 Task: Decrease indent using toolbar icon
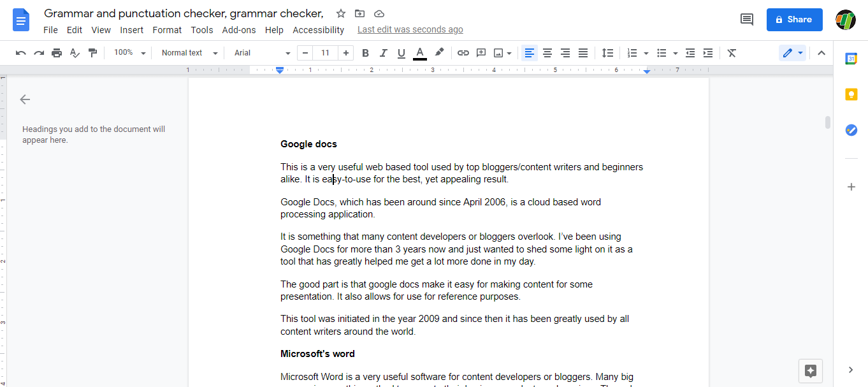pos(690,53)
